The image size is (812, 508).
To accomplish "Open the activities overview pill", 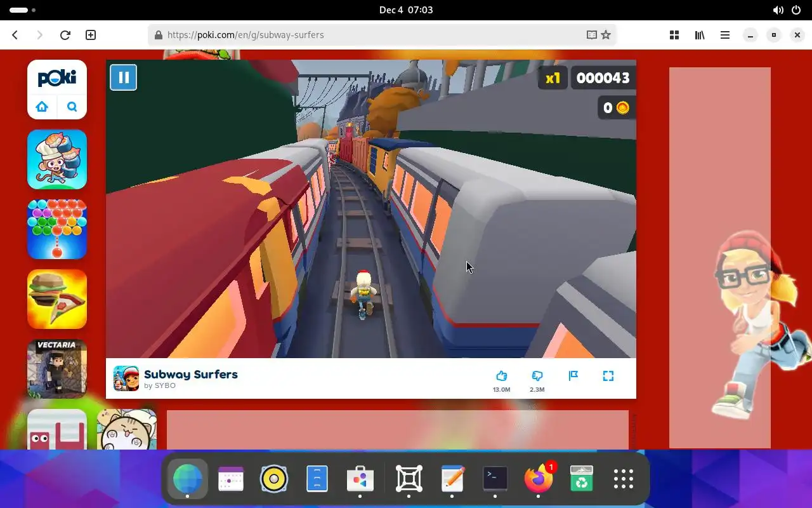I will pyautogui.click(x=23, y=10).
